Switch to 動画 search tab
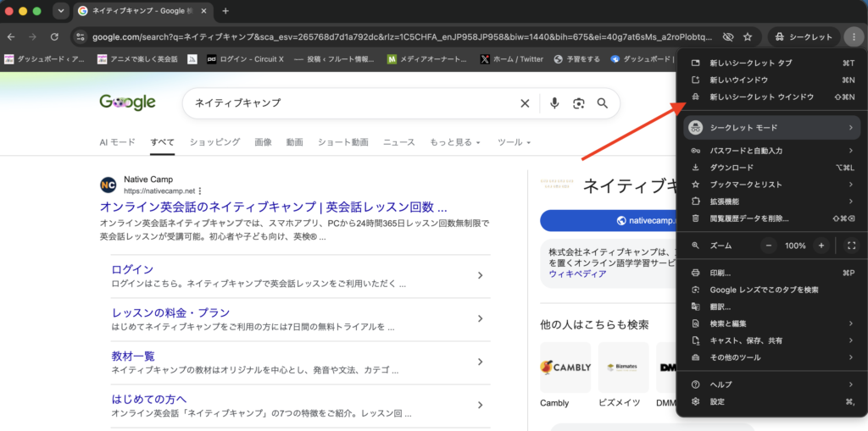The width and height of the screenshot is (868, 431). (294, 142)
